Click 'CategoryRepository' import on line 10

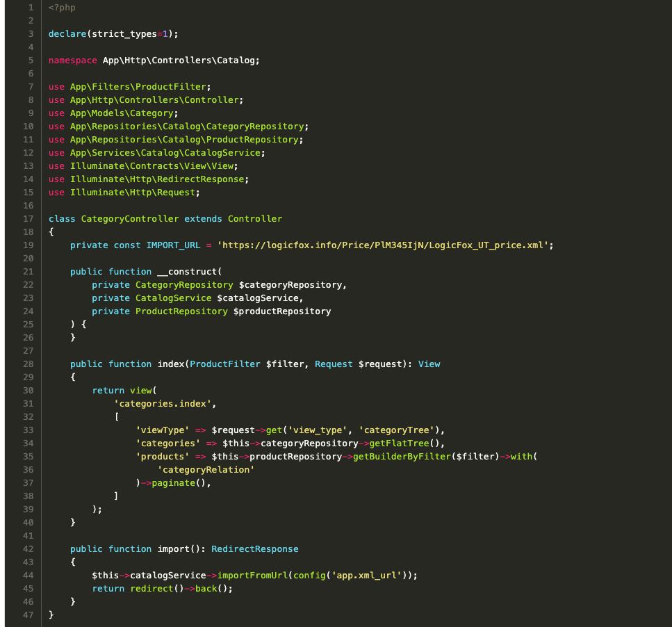[x=255, y=127]
